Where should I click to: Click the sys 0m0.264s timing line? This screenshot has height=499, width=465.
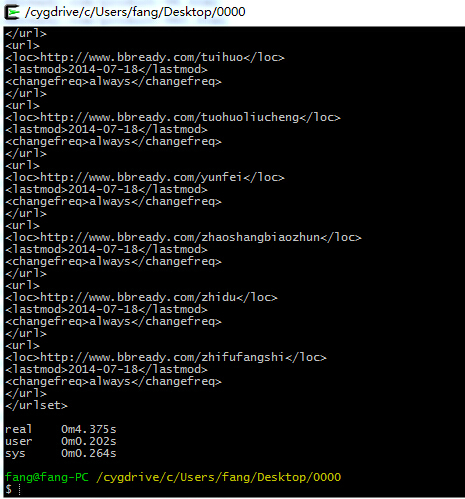pyautogui.click(x=61, y=453)
